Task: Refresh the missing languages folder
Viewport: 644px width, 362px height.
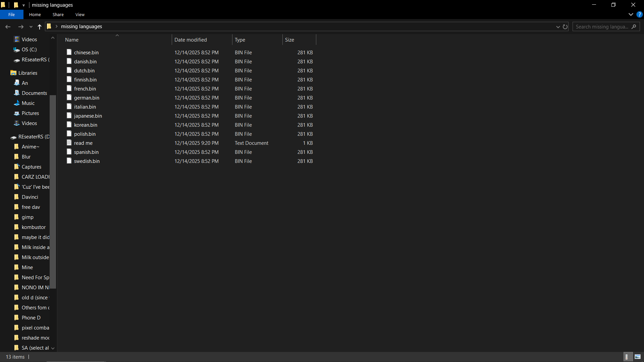Action: coord(565,27)
